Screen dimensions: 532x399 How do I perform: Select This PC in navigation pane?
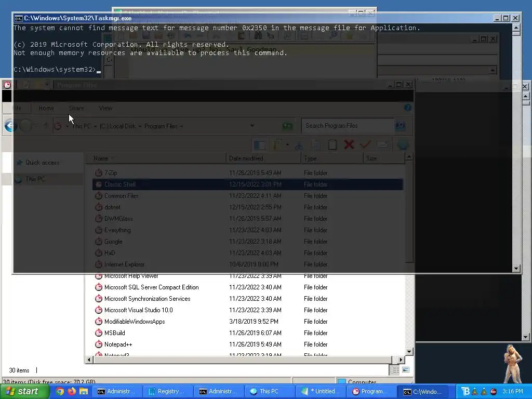tap(36, 179)
